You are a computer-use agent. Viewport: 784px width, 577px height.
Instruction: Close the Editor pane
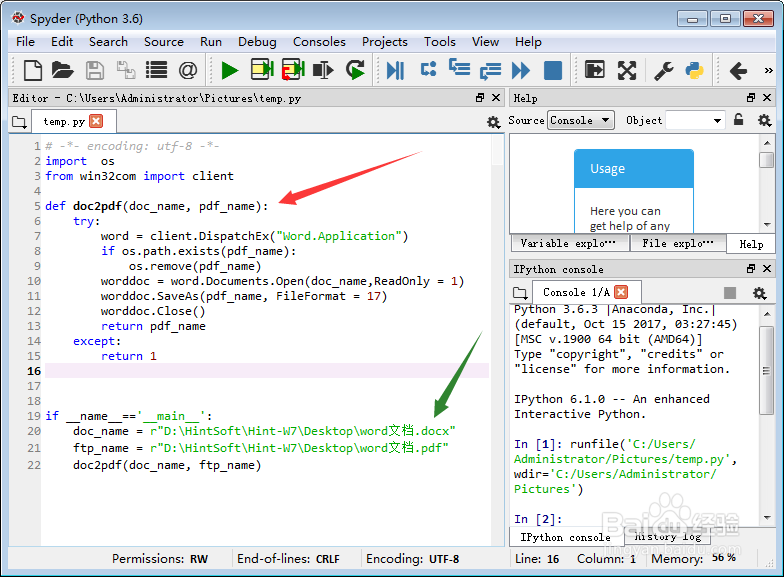(496, 98)
